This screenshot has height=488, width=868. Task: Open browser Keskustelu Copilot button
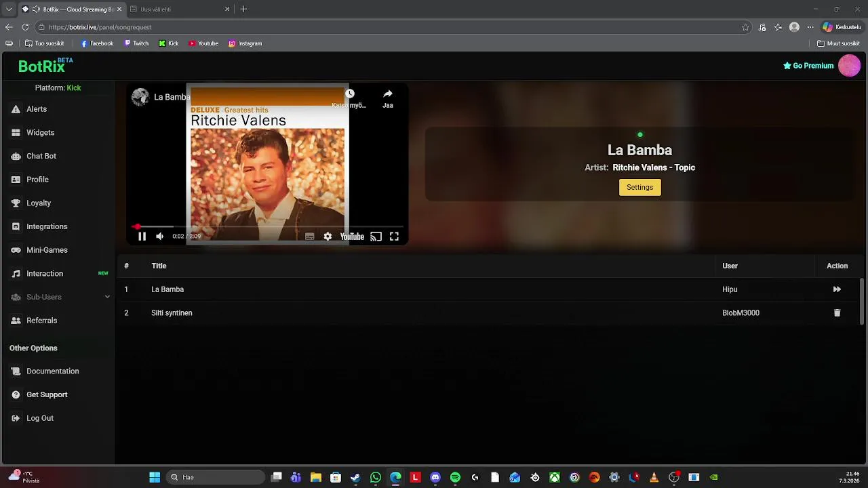pos(841,27)
